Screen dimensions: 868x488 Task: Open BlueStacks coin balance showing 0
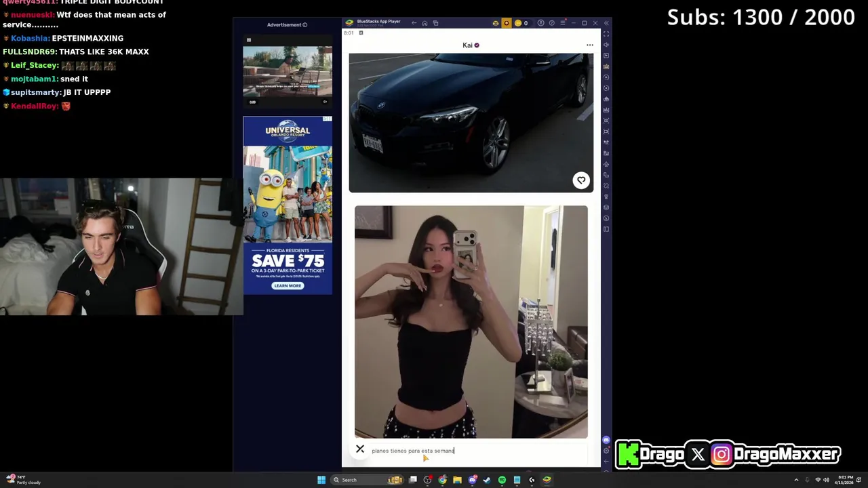pyautogui.click(x=521, y=23)
